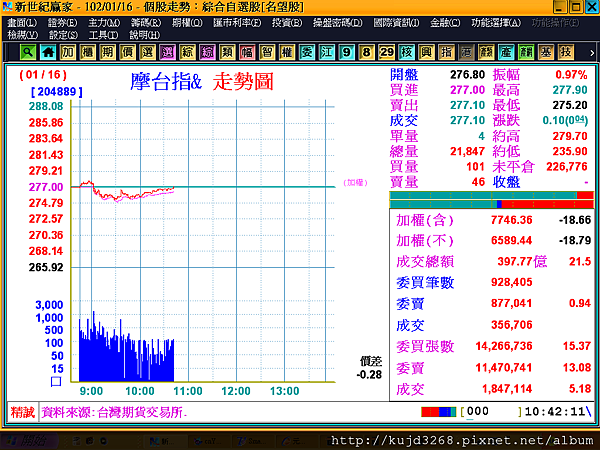This screenshot has height=450, width=600.
Task: Click the 加 toolbar icon
Action: click(x=68, y=52)
